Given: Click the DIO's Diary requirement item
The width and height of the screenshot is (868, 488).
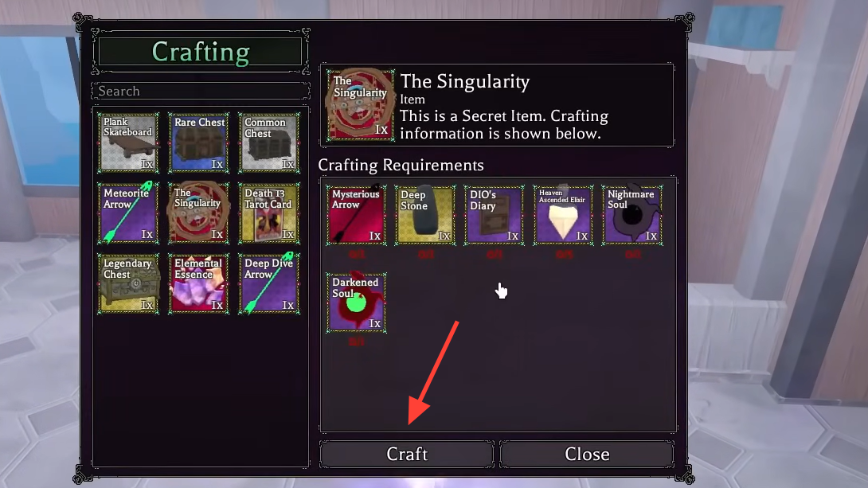Looking at the screenshot, I should point(495,215).
